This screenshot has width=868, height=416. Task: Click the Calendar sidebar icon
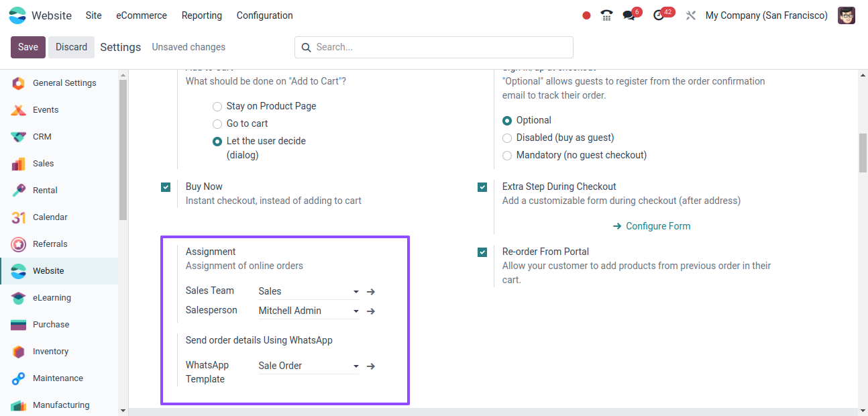pyautogui.click(x=19, y=217)
